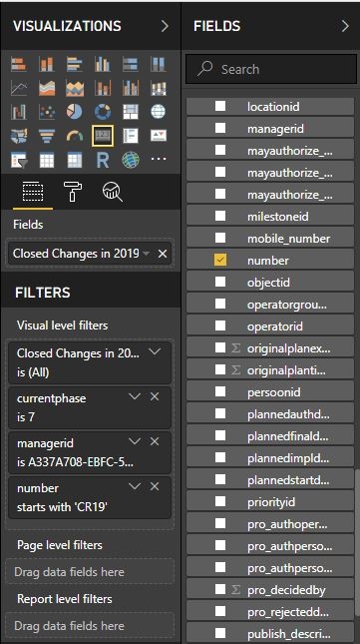The width and height of the screenshot is (360, 644).
Task: Expand the currentphase filter card
Action: pos(135,397)
